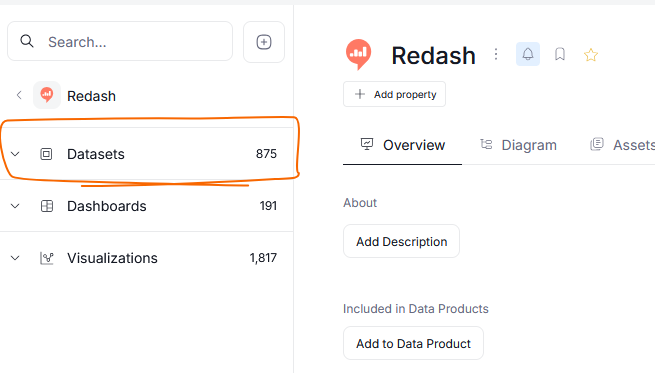Image resolution: width=655 pixels, height=373 pixels.
Task: Click the 191 dashboards count
Action: pyautogui.click(x=268, y=206)
